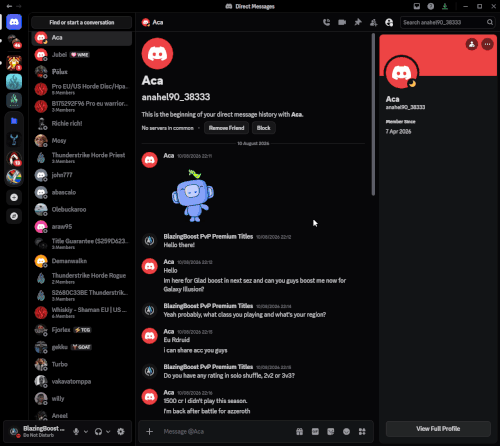This screenshot has width=500, height=446.
Task: Open the gekku conversation
Action: tap(82, 347)
